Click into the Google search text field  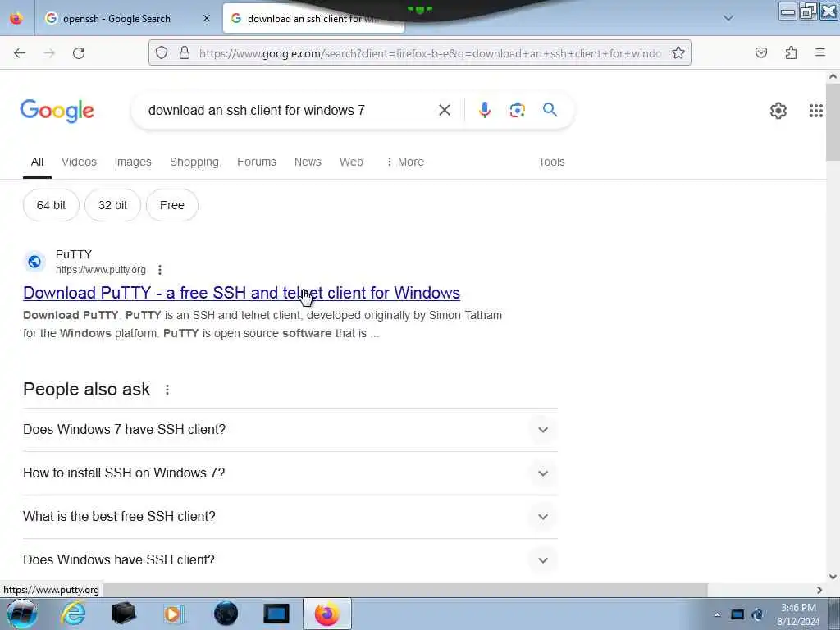(x=290, y=111)
